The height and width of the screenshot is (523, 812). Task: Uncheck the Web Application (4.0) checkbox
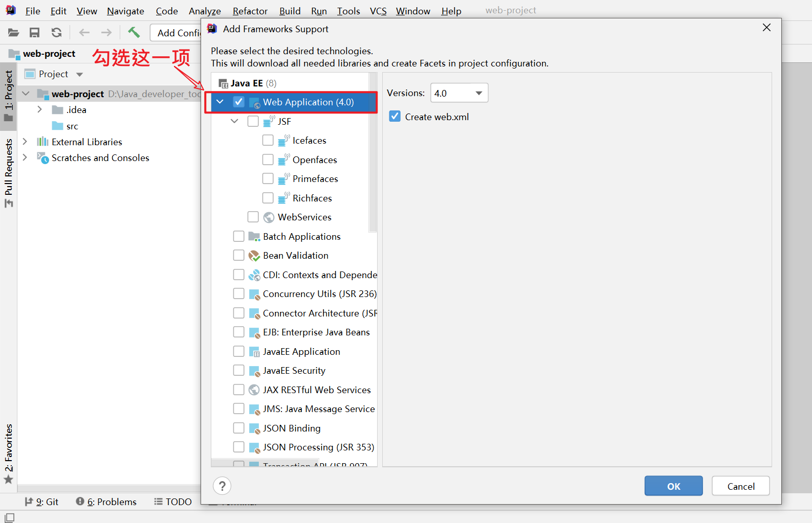(x=238, y=102)
